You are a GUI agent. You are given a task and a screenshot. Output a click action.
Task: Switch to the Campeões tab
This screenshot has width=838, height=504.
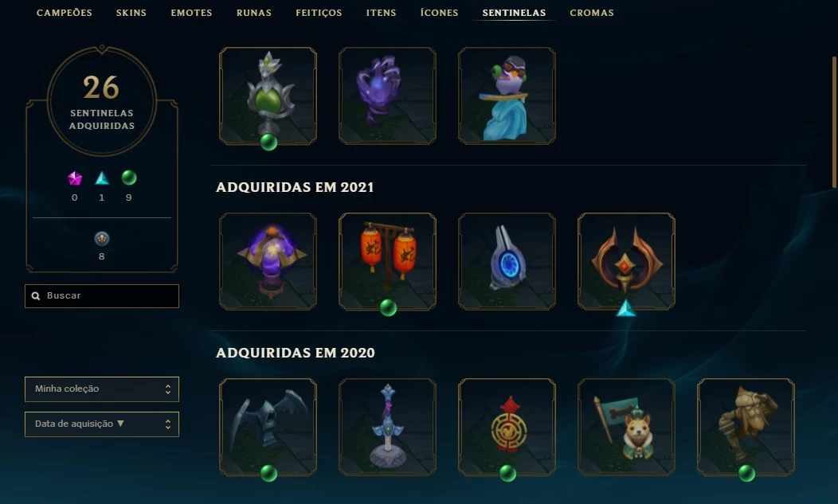tap(65, 13)
